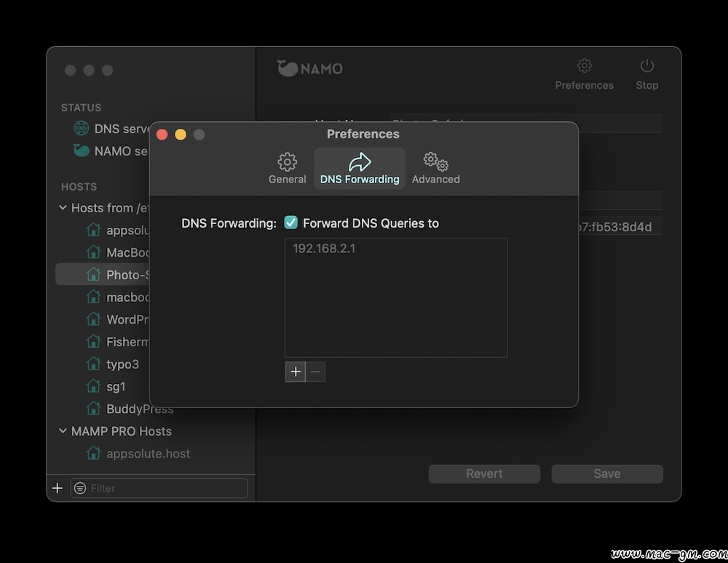Click the NAMO server whale status icon
Screen dimensions: 728x563
pos(82,151)
